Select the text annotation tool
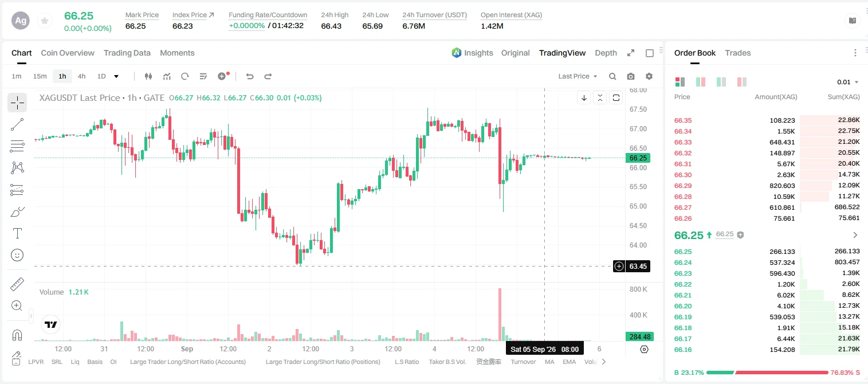Screen dimensions: 868x384 [x=17, y=233]
